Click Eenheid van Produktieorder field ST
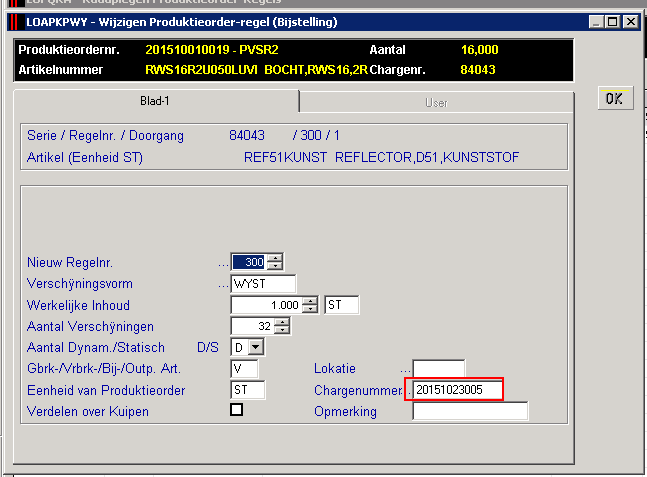Screen dimensions: 647x477 [x=248, y=390]
